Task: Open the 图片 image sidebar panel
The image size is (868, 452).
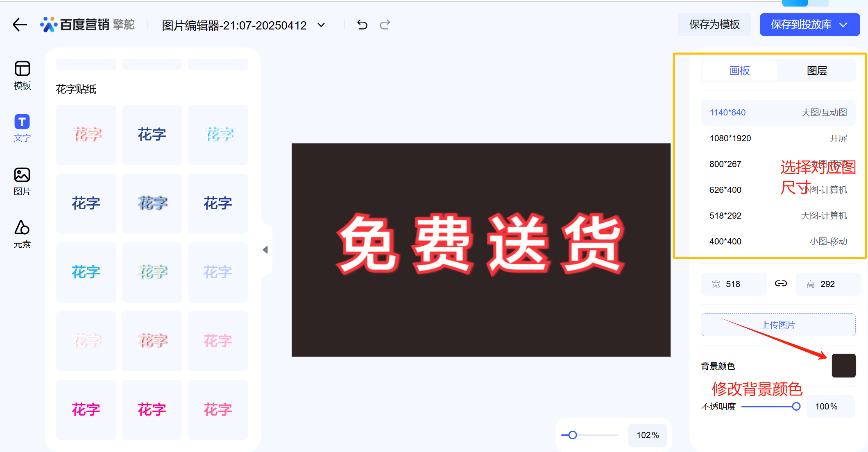Action: pos(22,181)
